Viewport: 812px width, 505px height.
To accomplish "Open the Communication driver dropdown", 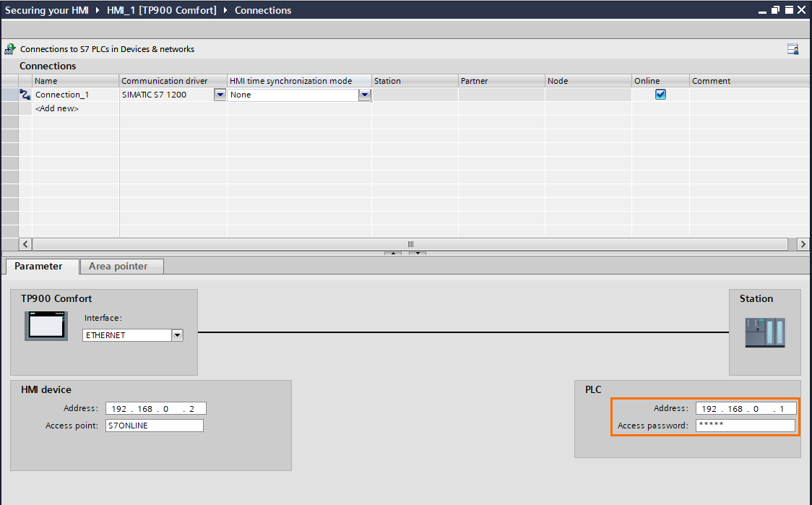I will pyautogui.click(x=220, y=94).
